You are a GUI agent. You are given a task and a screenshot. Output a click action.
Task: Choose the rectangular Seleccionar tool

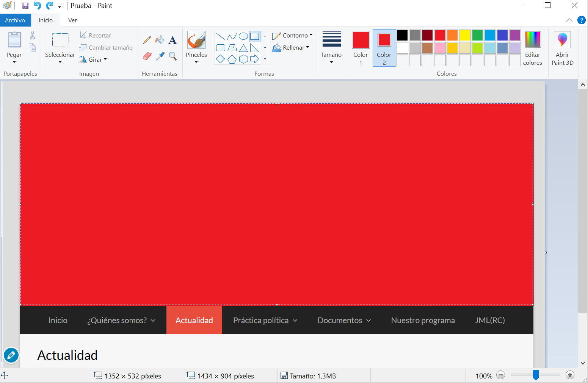(x=60, y=40)
